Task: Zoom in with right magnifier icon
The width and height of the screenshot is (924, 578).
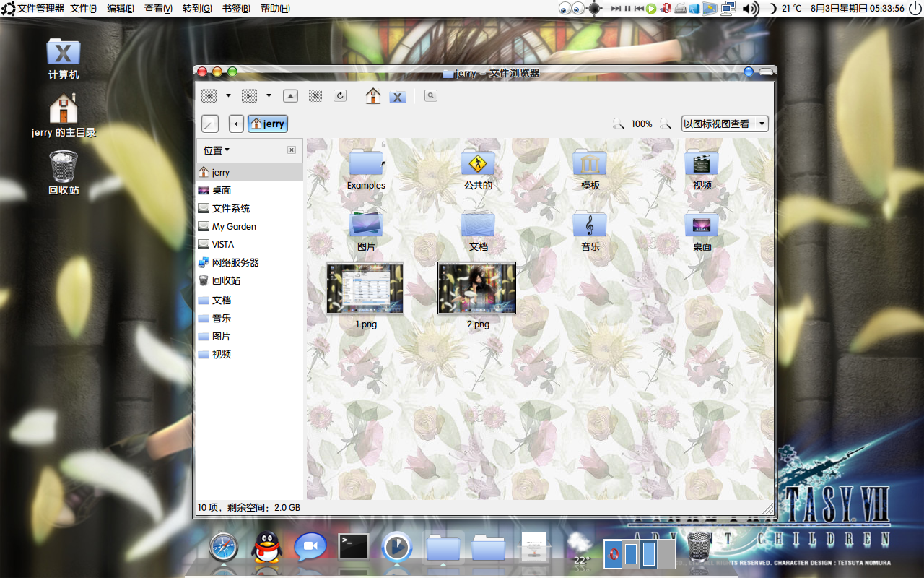Action: [665, 124]
